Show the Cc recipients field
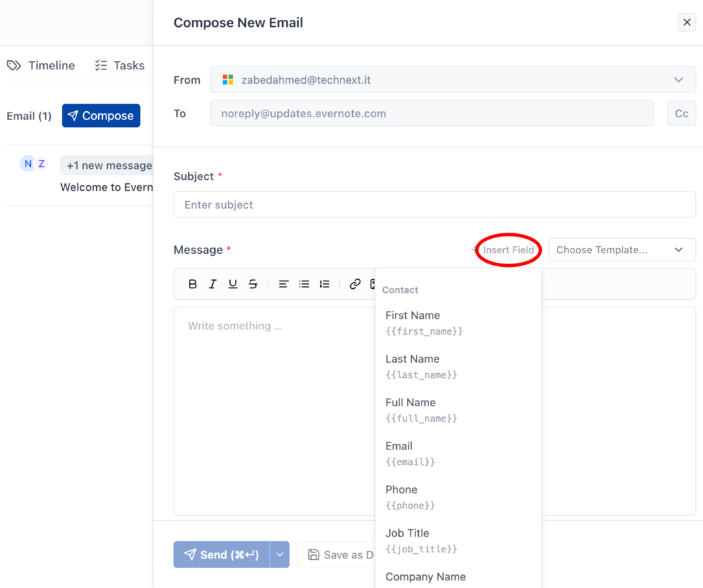 (x=681, y=113)
